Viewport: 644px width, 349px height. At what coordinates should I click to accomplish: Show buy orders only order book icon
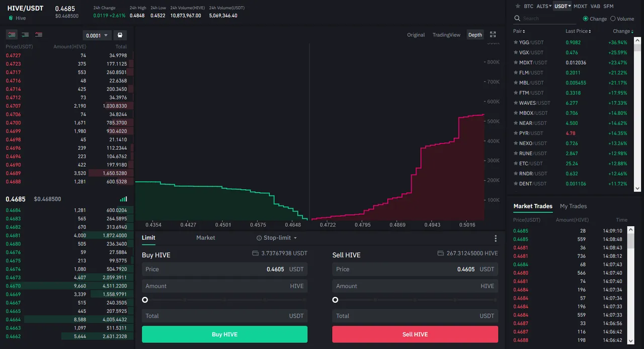click(x=25, y=35)
